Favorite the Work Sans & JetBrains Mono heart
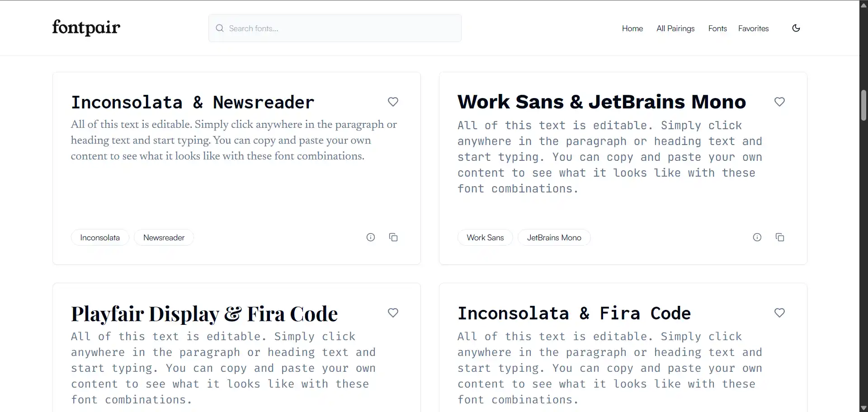Viewport: 868px width, 412px height. (779, 102)
